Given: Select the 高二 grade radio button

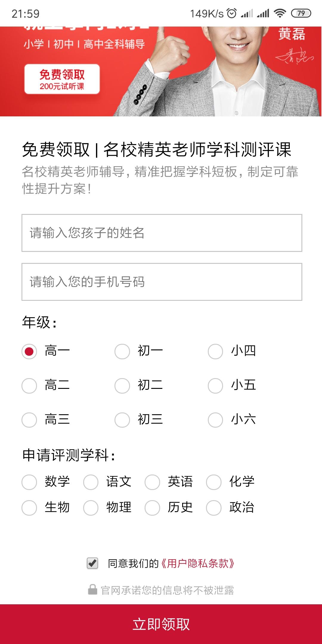Looking at the screenshot, I should click(29, 386).
